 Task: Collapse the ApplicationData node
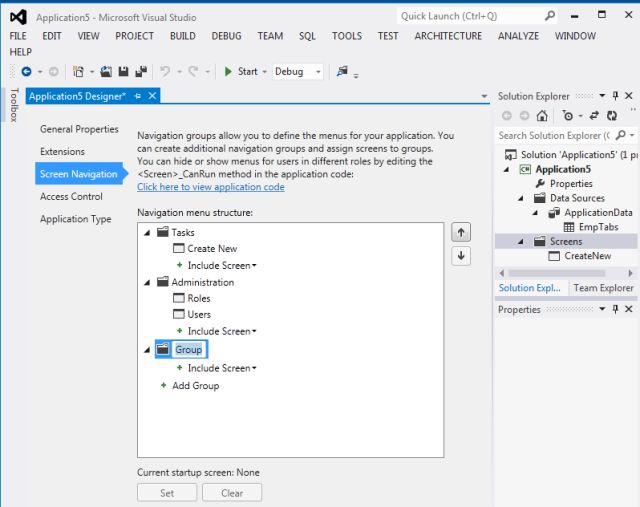tap(535, 213)
